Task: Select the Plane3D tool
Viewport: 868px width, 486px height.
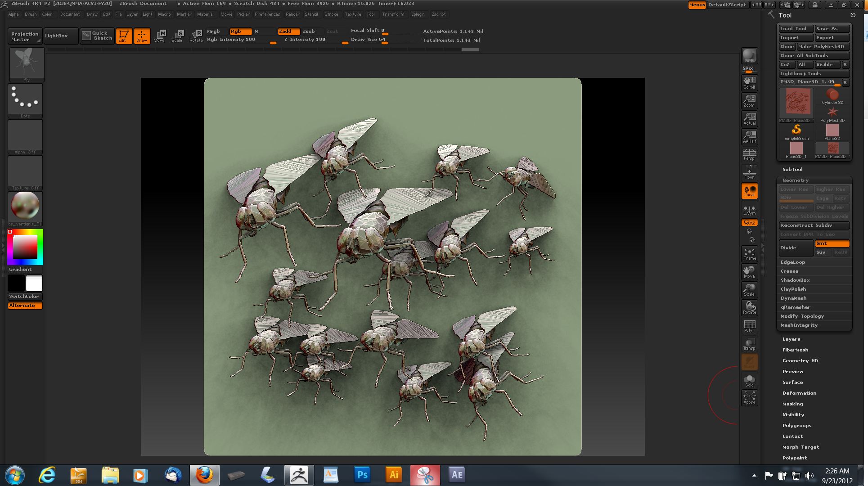Action: pyautogui.click(x=832, y=132)
